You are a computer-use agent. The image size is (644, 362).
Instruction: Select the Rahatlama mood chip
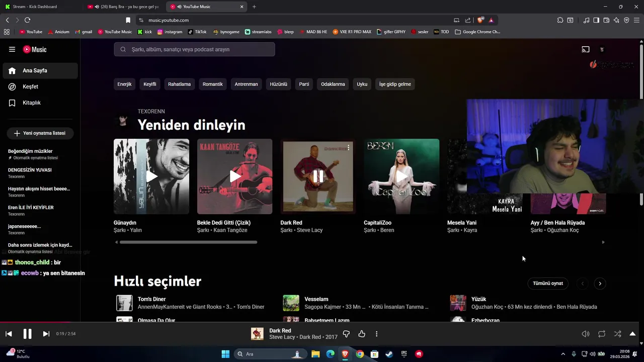coord(179,84)
